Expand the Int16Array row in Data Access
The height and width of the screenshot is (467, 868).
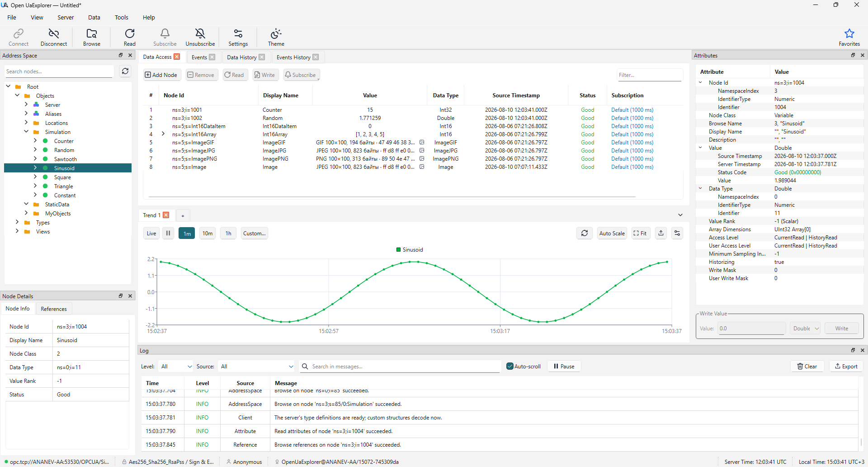click(x=163, y=134)
